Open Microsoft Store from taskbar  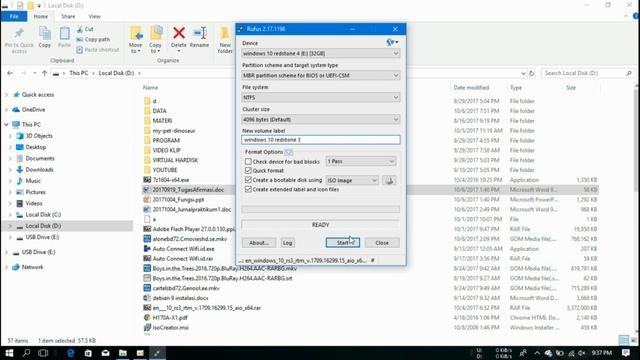coord(88,353)
